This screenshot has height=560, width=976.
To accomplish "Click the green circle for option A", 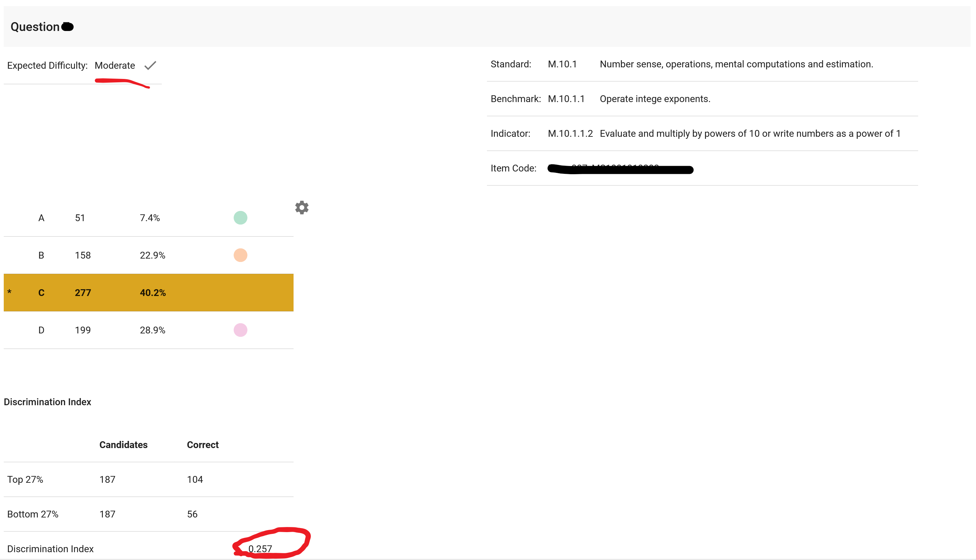I will coord(240,218).
